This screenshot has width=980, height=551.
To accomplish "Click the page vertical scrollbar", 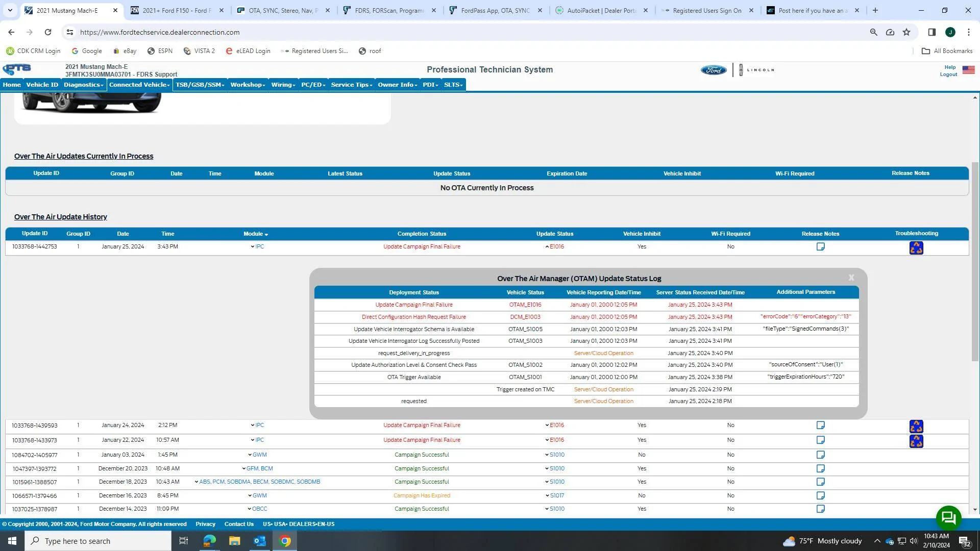I will pyautogui.click(x=975, y=262).
